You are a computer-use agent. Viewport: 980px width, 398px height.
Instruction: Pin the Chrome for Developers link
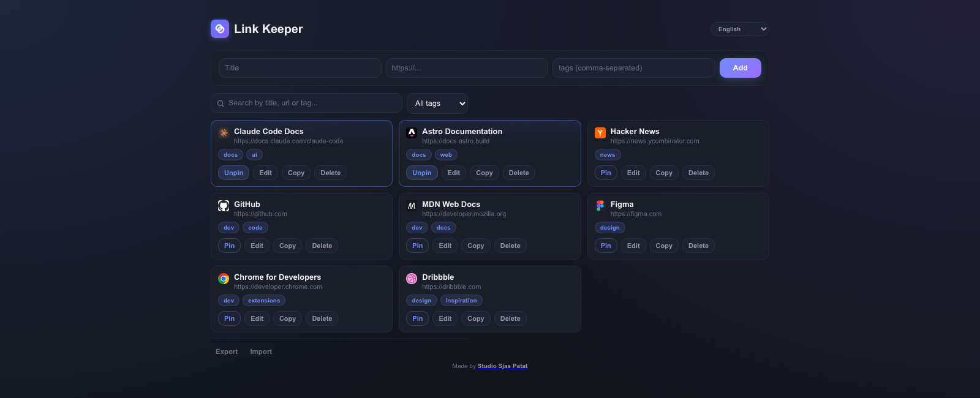(x=229, y=318)
